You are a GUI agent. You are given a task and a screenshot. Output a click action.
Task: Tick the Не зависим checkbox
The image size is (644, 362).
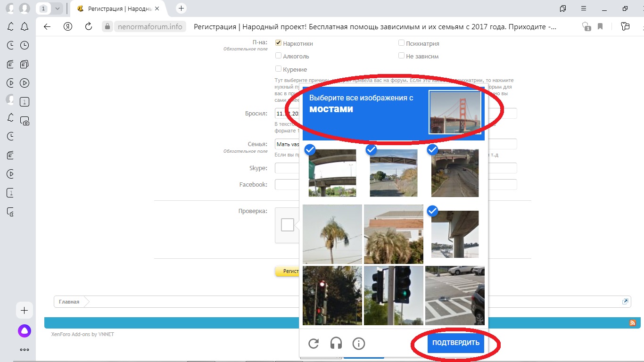[401, 56]
